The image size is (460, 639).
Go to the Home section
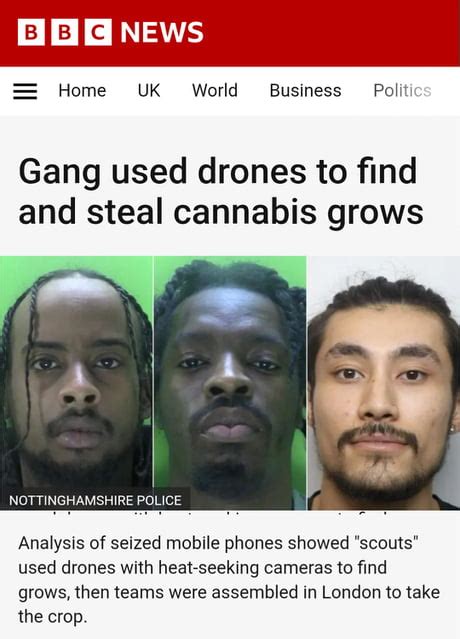[x=82, y=90]
